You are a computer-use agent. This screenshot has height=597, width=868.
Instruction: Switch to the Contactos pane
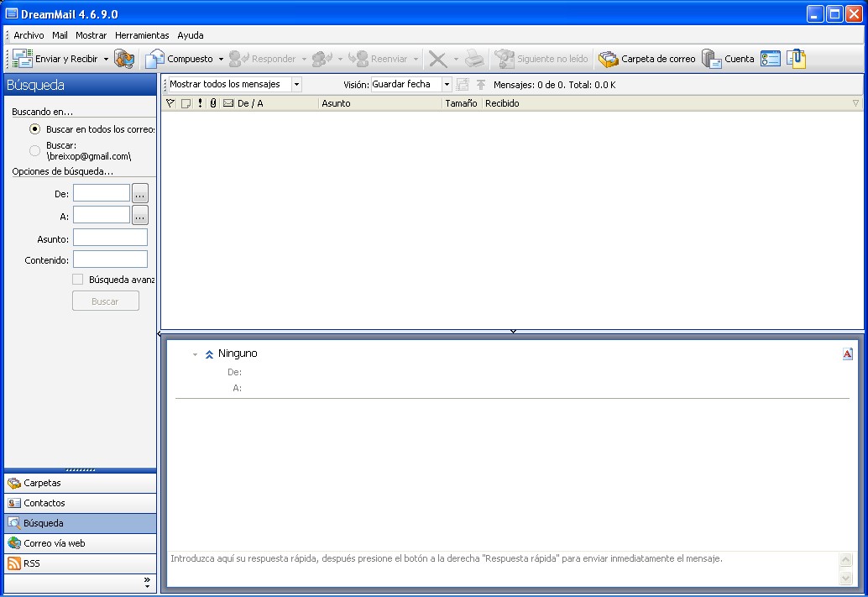tap(81, 503)
